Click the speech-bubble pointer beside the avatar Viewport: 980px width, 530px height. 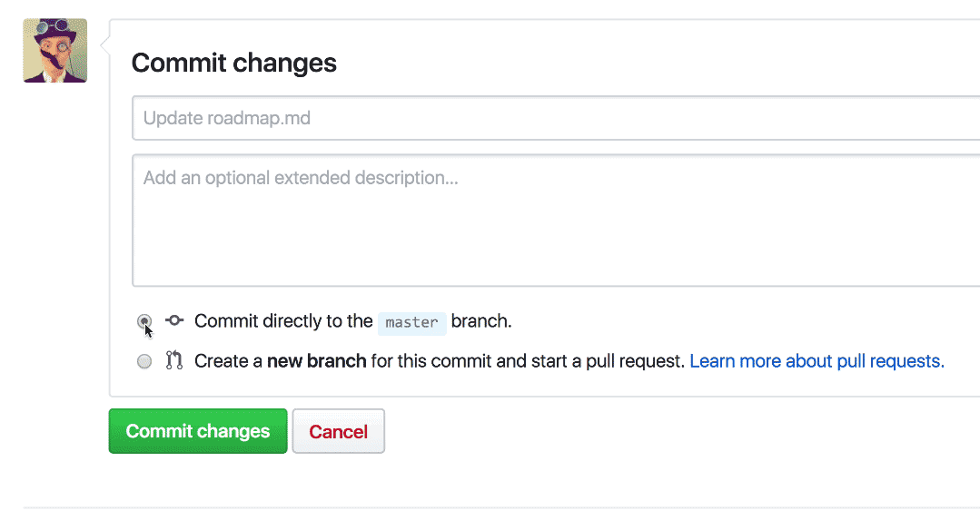point(104,45)
